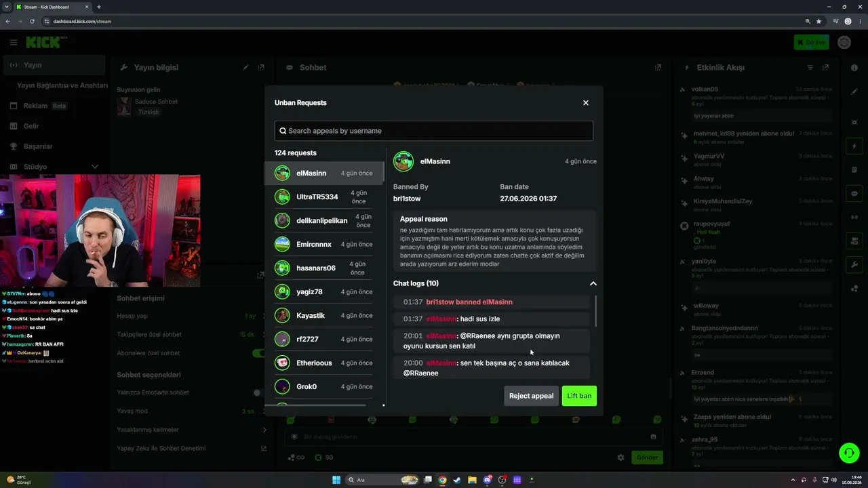The image size is (868, 488).
Task: Click the pencil icon in the right toolbar
Action: (854, 91)
